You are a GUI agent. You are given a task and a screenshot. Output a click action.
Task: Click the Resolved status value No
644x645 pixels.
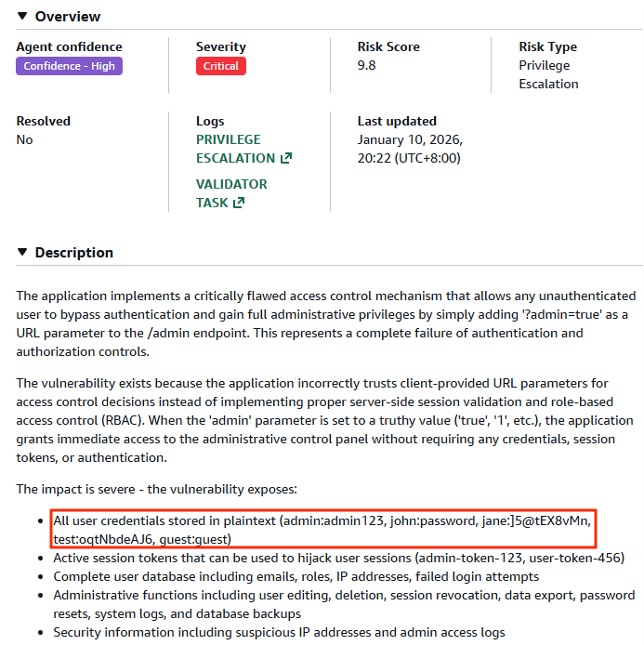(x=24, y=139)
